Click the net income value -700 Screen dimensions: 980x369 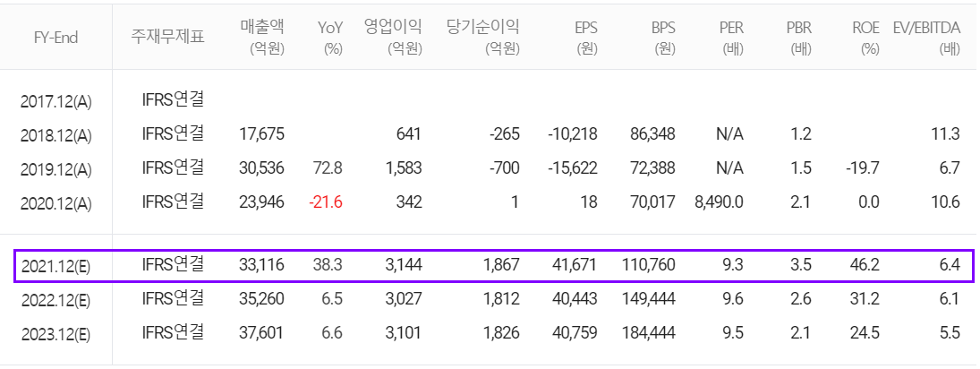point(504,167)
